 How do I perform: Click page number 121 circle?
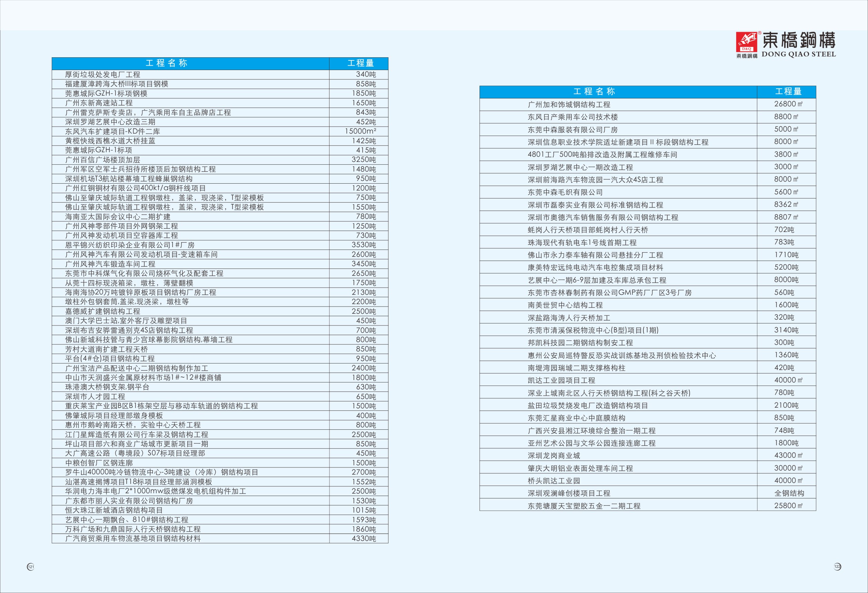(31, 567)
